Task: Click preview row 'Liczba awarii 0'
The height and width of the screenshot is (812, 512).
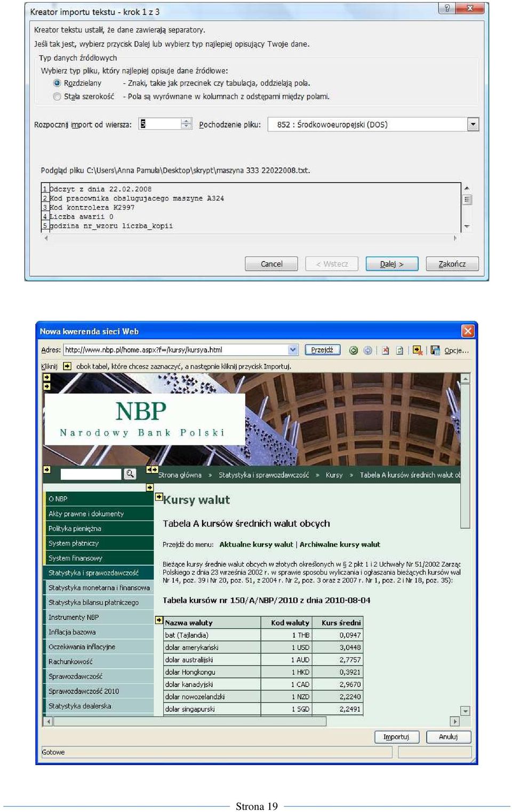Action: [x=81, y=217]
